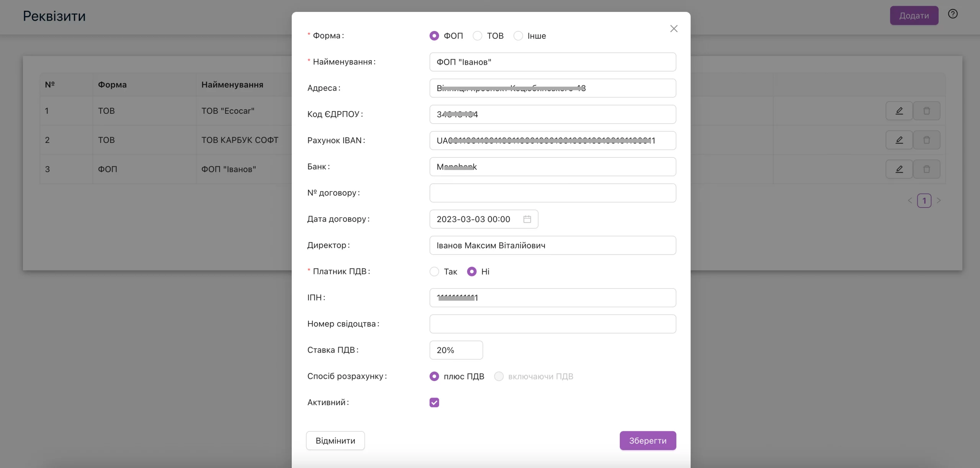The height and width of the screenshot is (468, 980).
Task: Click ФОП "Іванов" name cell in table
Action: click(x=229, y=169)
